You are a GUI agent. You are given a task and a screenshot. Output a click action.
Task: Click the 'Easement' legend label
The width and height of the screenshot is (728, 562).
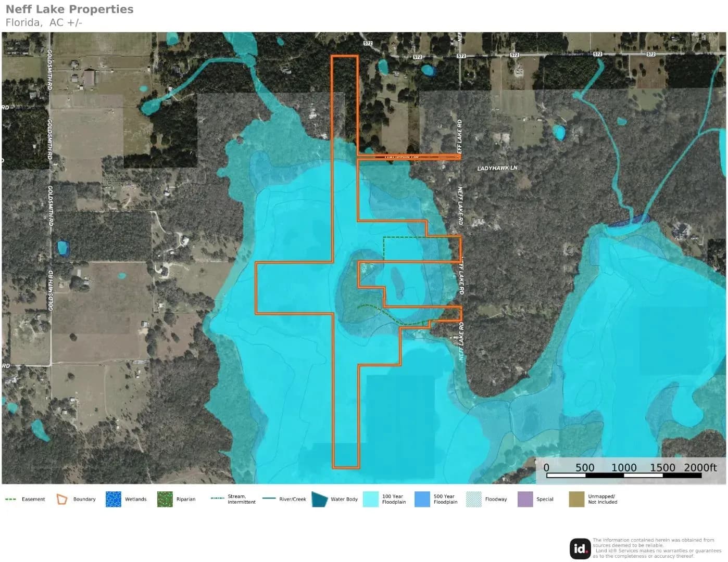(x=33, y=500)
